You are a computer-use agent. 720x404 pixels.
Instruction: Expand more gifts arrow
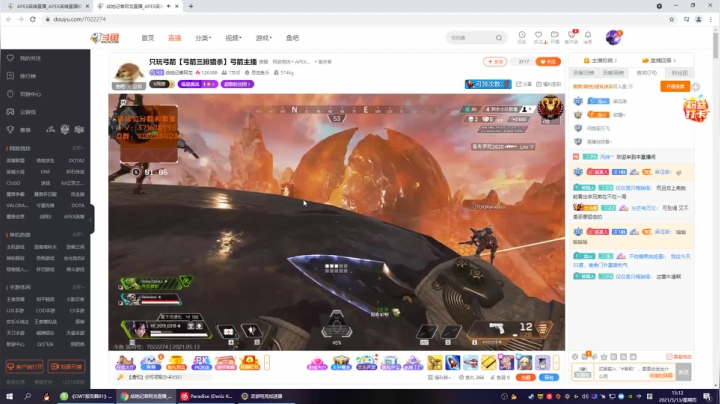click(556, 363)
